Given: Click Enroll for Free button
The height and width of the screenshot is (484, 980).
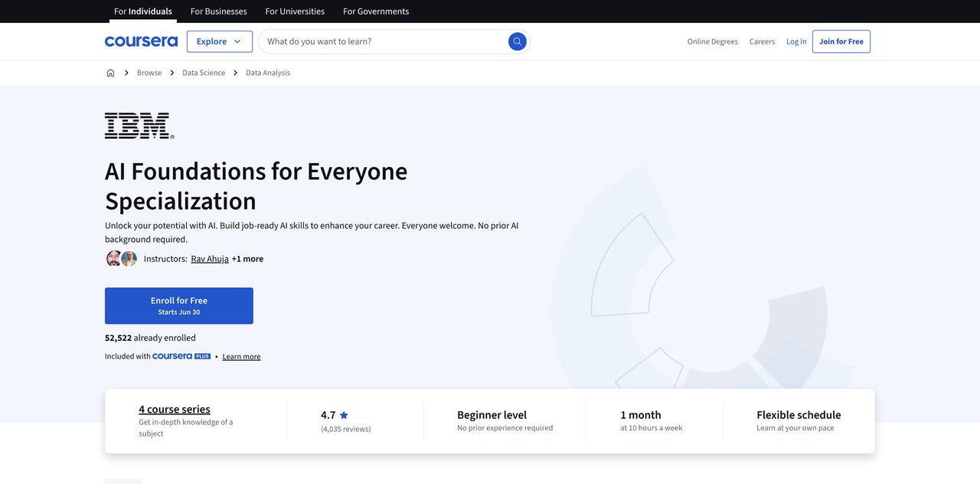Looking at the screenshot, I should [179, 306].
